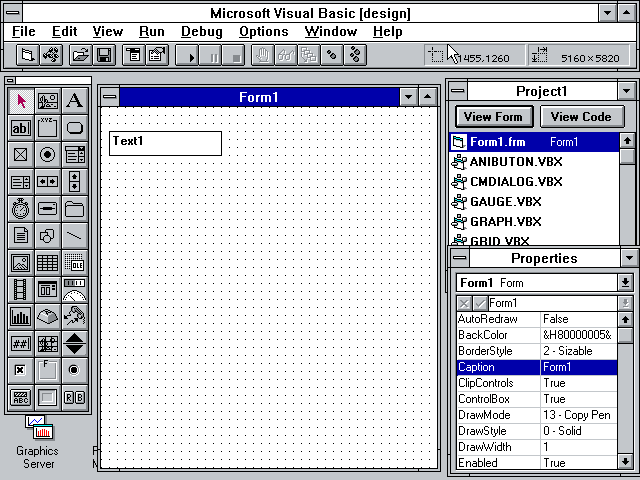Click the View Form button
The width and height of the screenshot is (640, 480).
[x=493, y=117]
